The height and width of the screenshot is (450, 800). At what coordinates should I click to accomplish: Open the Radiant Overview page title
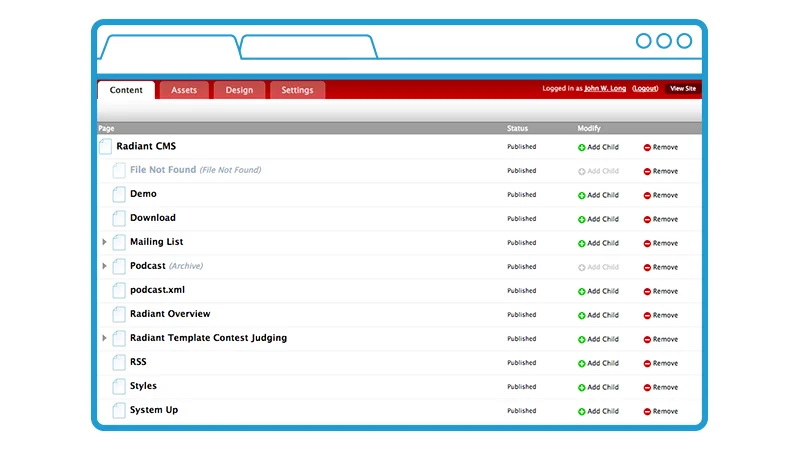pos(170,313)
